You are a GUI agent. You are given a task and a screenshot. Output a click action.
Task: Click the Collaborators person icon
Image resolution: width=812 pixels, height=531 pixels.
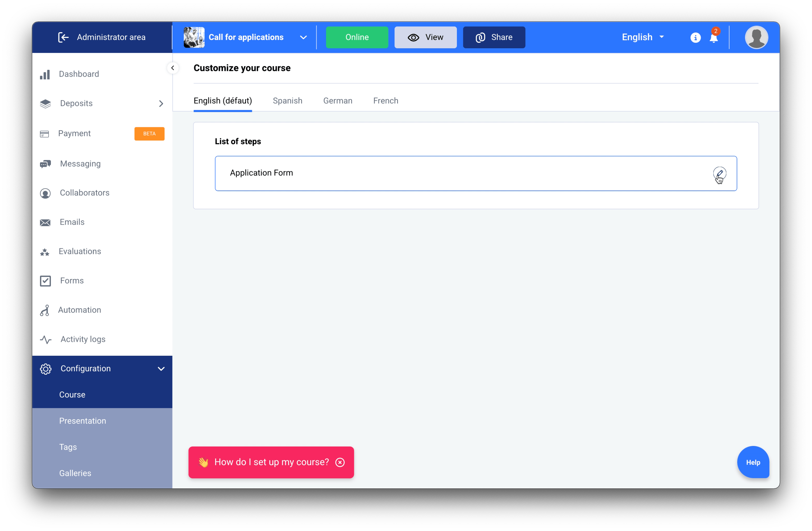click(x=45, y=193)
